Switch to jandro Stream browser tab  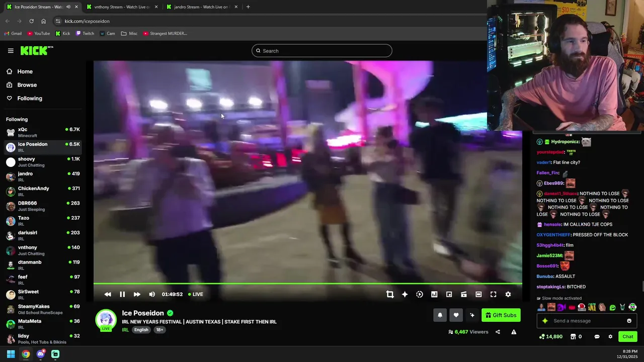click(201, 7)
